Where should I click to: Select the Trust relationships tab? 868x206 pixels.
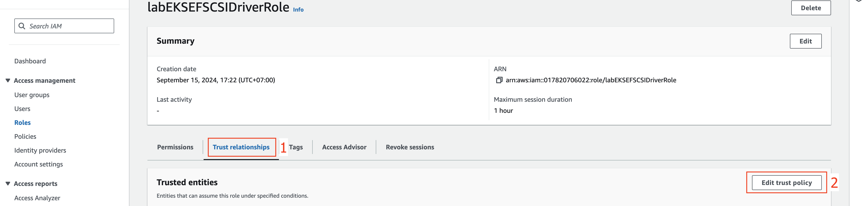click(x=241, y=147)
